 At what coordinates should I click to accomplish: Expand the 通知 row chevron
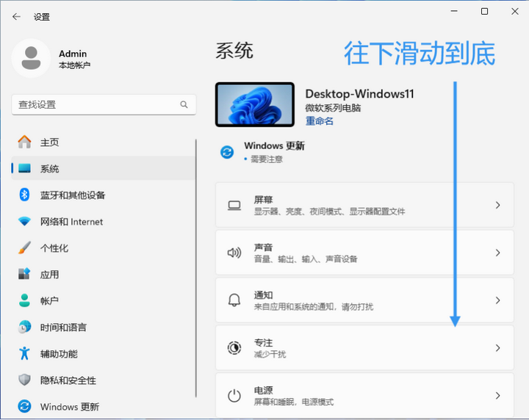[497, 300]
